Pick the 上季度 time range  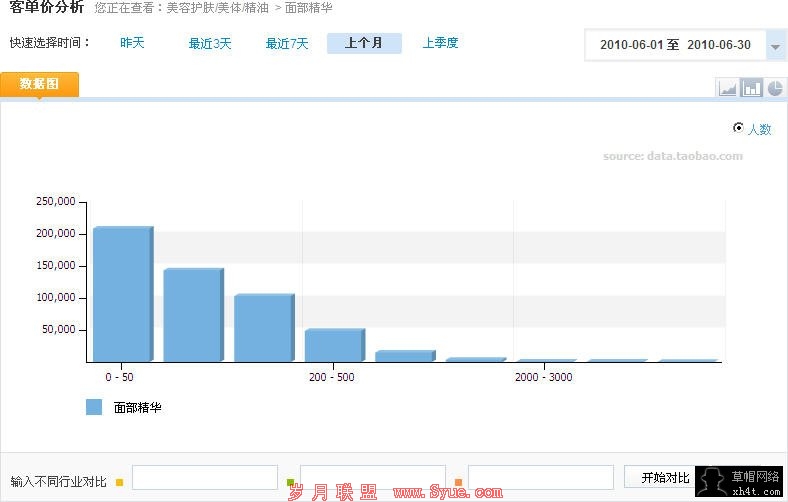(440, 43)
